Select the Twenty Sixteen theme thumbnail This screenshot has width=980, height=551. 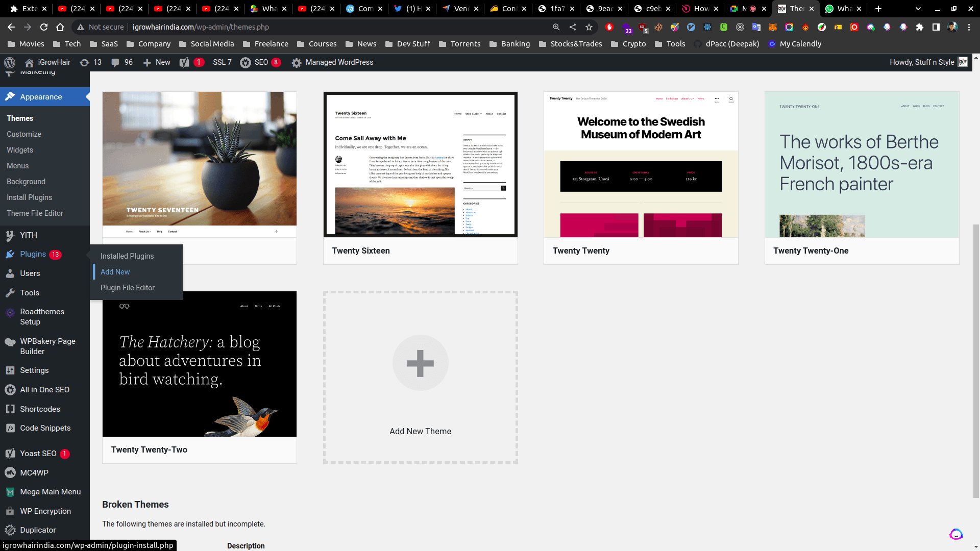pyautogui.click(x=420, y=164)
